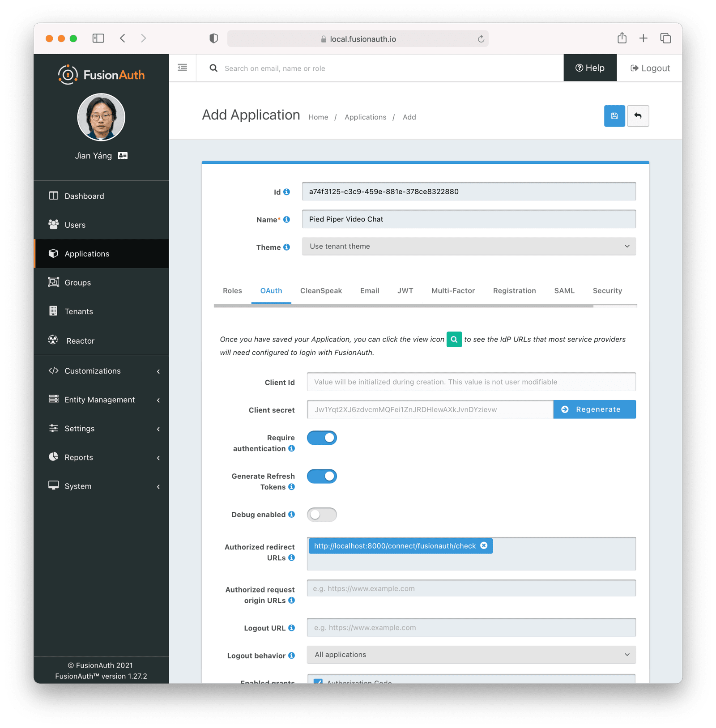Click info icon beside Logout URL
The height and width of the screenshot is (728, 716).
click(291, 628)
